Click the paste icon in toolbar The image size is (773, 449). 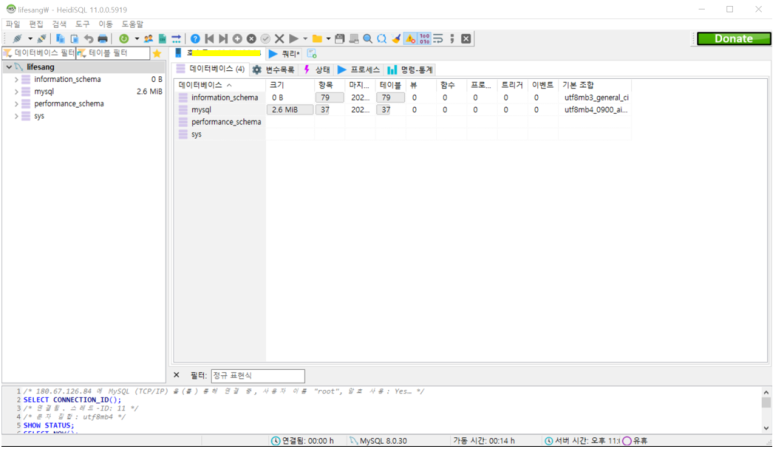(x=74, y=38)
